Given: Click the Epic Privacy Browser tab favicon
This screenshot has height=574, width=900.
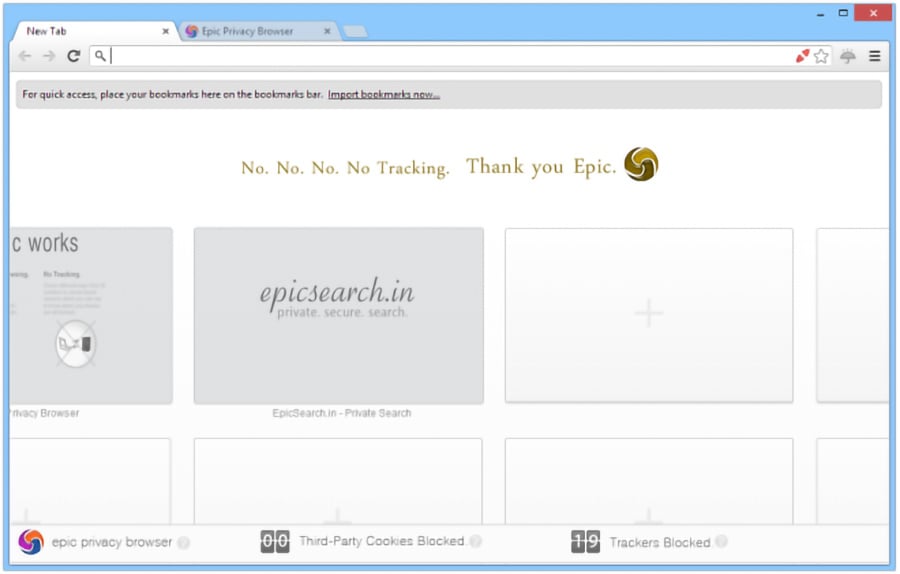Looking at the screenshot, I should click(192, 31).
